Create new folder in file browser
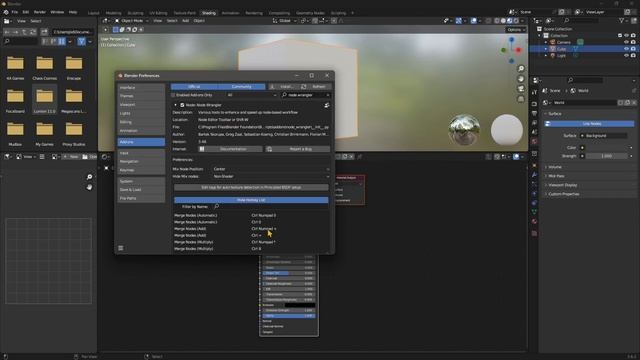The width and height of the screenshot is (640, 360). pyautogui.click(x=44, y=32)
